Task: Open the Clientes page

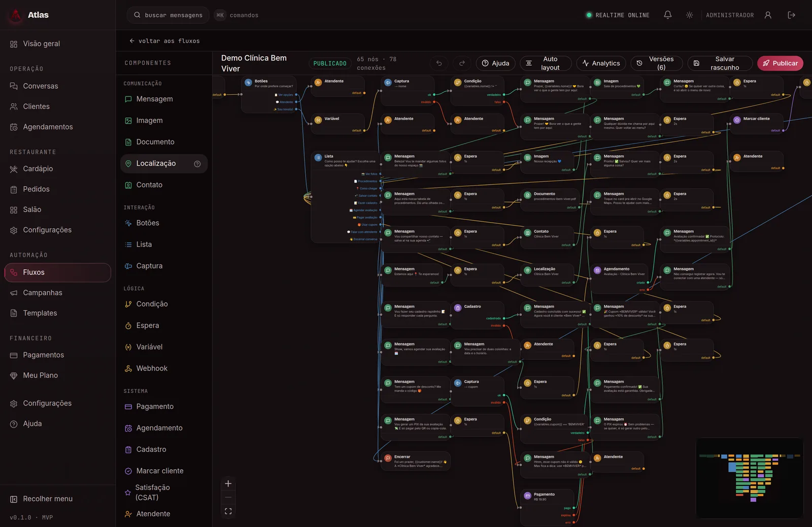Action: [x=57, y=107]
